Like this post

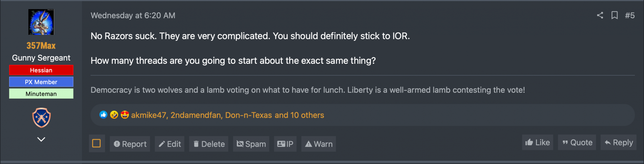coord(538,142)
